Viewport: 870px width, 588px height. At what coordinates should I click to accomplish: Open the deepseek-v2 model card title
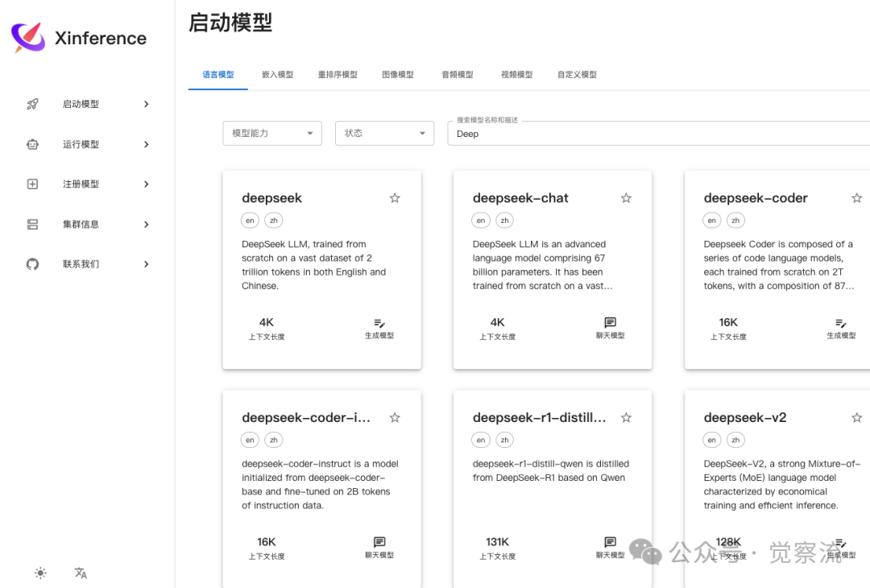pyautogui.click(x=745, y=418)
